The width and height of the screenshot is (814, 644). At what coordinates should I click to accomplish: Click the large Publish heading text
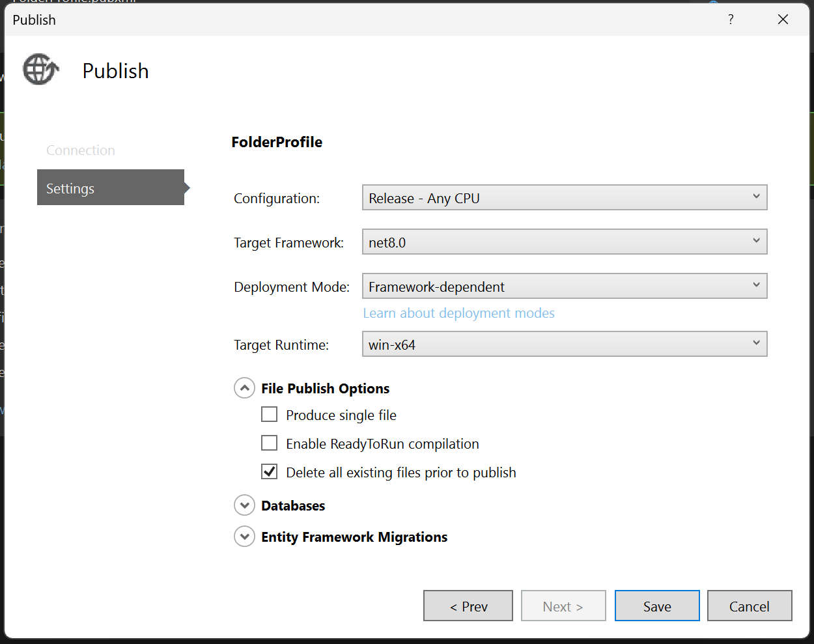115,70
